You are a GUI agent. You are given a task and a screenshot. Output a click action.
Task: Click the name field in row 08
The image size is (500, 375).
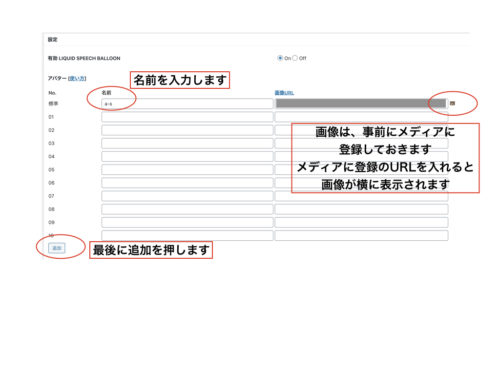pyautogui.click(x=187, y=209)
